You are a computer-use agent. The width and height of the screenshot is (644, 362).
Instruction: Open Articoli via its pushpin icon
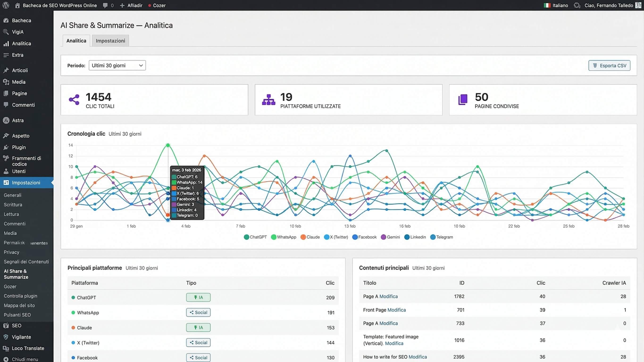point(6,70)
